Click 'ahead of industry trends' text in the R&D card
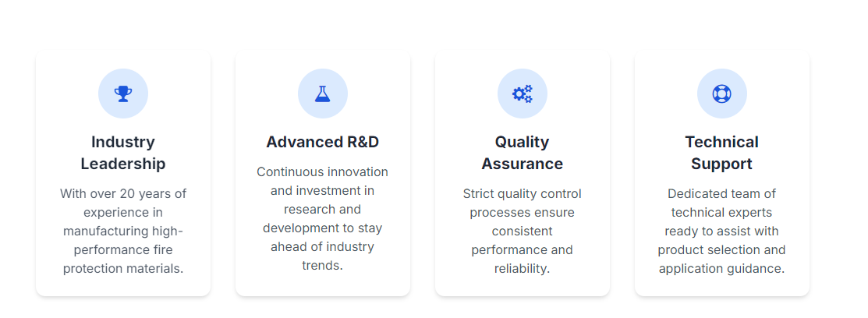Image resolution: width=868 pixels, height=318 pixels. (323, 256)
